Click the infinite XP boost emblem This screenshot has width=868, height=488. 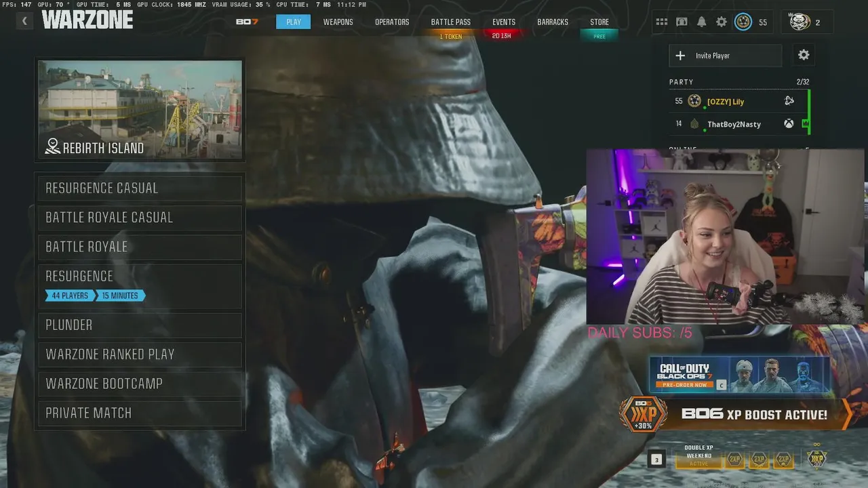(817, 457)
